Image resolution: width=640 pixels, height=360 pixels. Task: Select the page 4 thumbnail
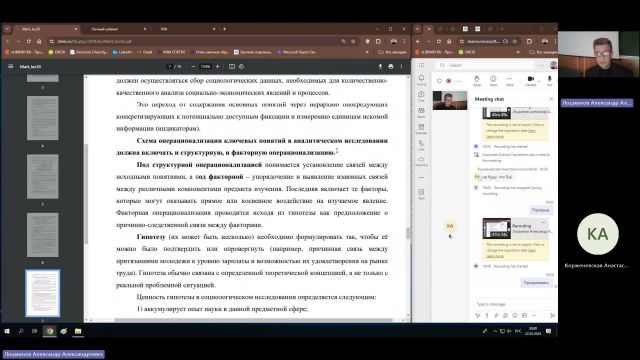(x=42, y=118)
